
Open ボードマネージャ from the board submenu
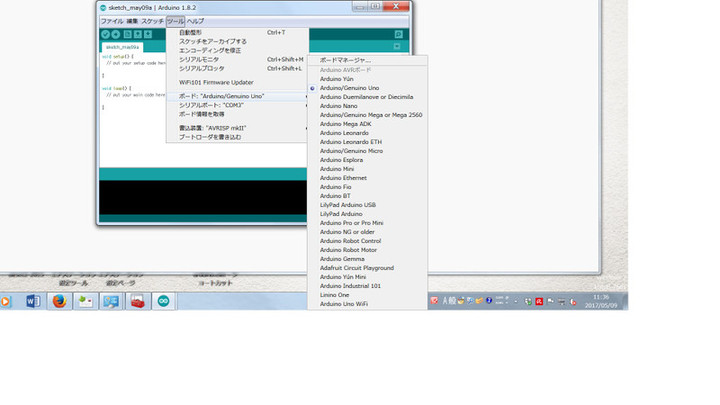pos(345,60)
